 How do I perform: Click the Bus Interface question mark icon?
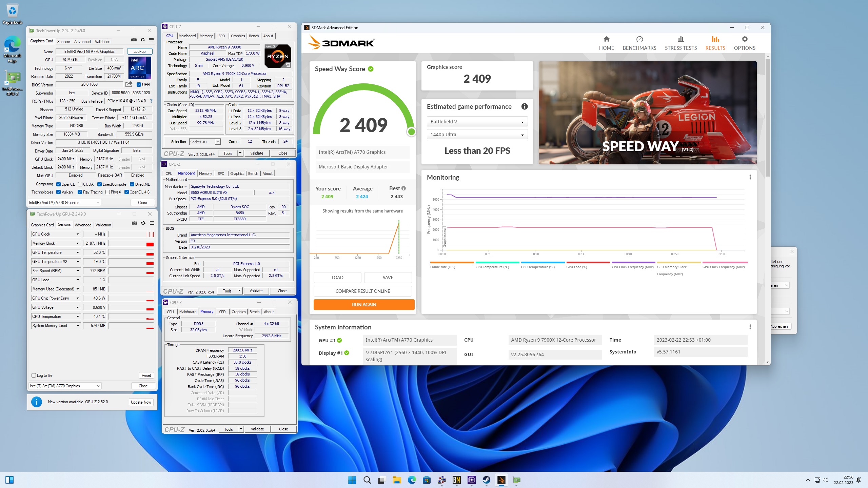(151, 101)
